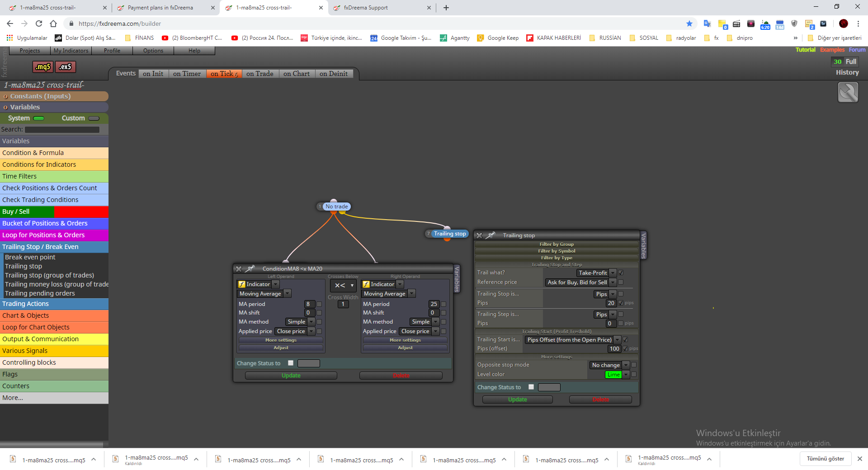
Task: Bookmark this page with star icon
Action: coord(689,23)
